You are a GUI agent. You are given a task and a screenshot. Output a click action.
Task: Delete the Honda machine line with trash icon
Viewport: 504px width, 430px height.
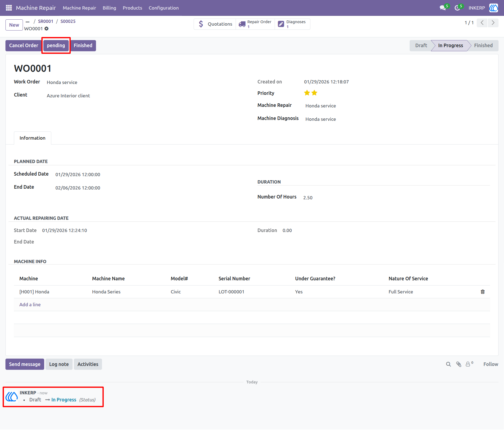(483, 292)
